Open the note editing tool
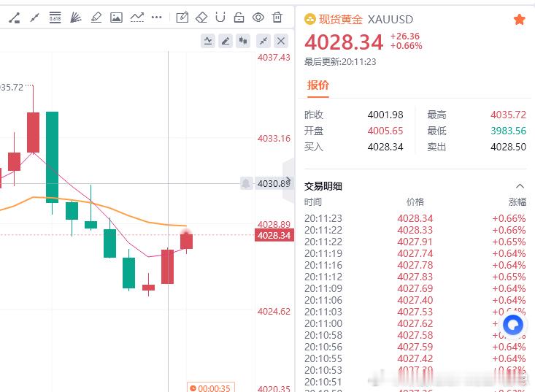The image size is (535, 392). (182, 17)
